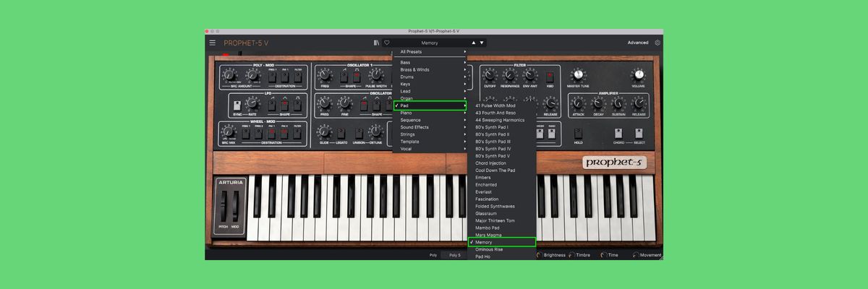This screenshot has width=868, height=289.
Task: Adjust the Brightness macro knob
Action: 539,255
